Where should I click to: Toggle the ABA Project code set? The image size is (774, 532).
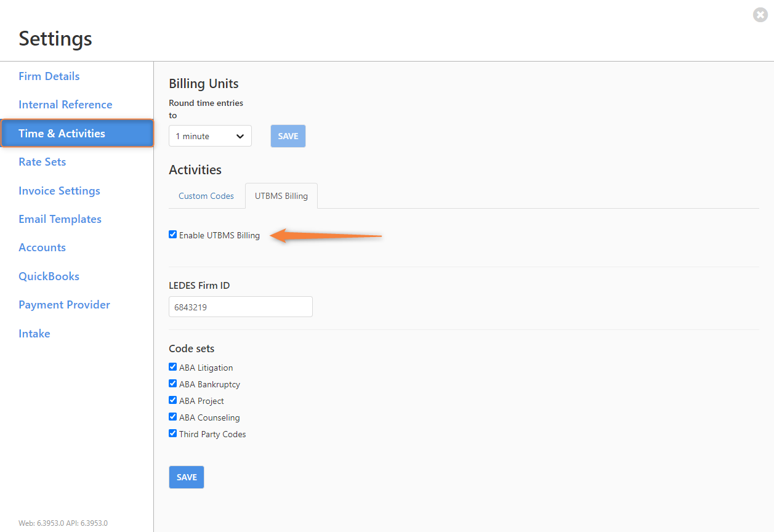tap(172, 400)
